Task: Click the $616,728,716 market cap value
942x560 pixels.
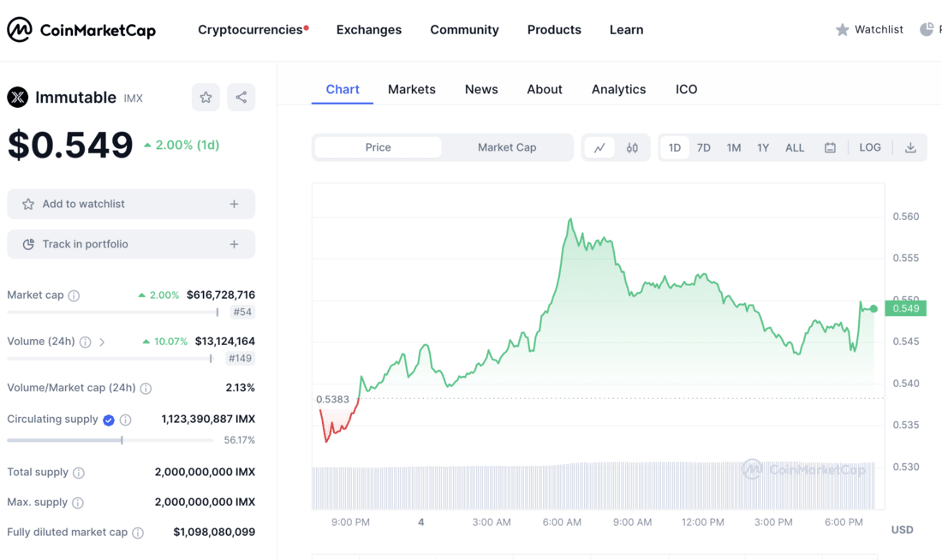Action: [x=220, y=295]
